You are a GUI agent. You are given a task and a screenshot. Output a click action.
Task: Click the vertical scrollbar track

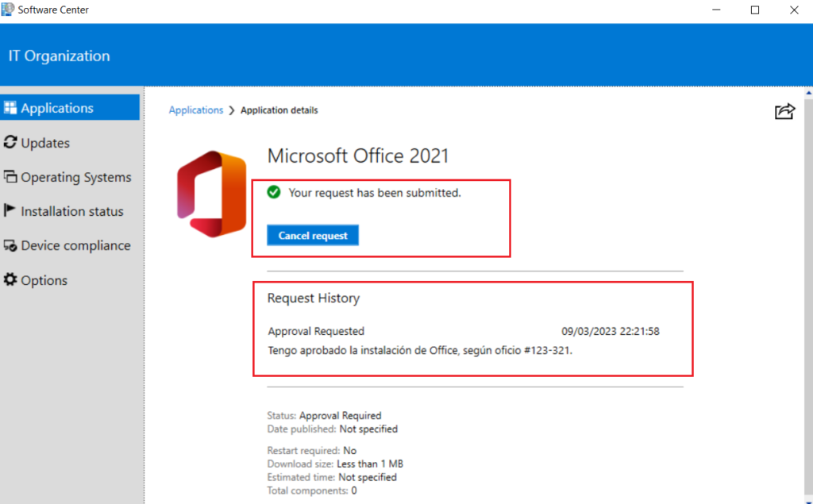tap(808, 295)
